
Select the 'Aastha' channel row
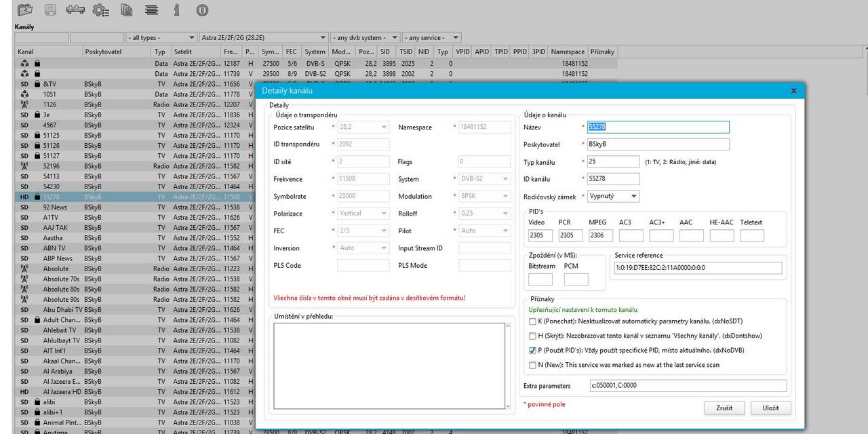coord(134,238)
